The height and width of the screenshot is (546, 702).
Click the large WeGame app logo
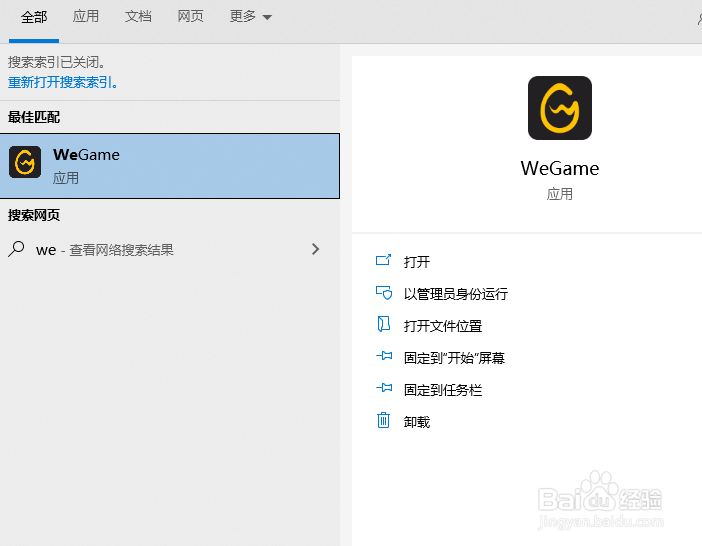coord(560,108)
